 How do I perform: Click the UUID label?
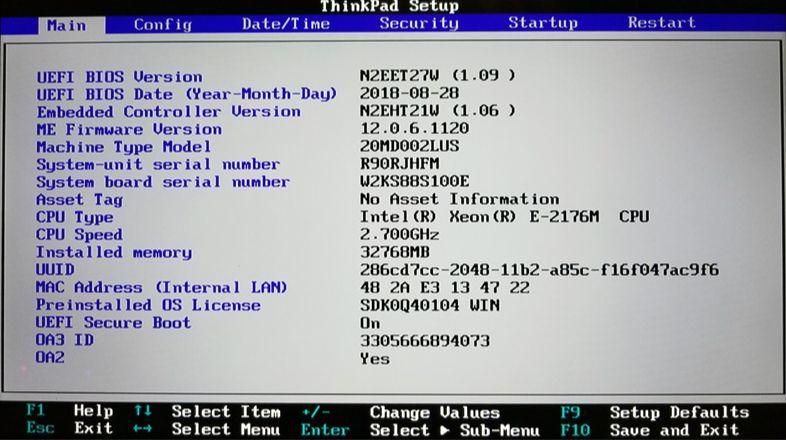pyautogui.click(x=55, y=270)
